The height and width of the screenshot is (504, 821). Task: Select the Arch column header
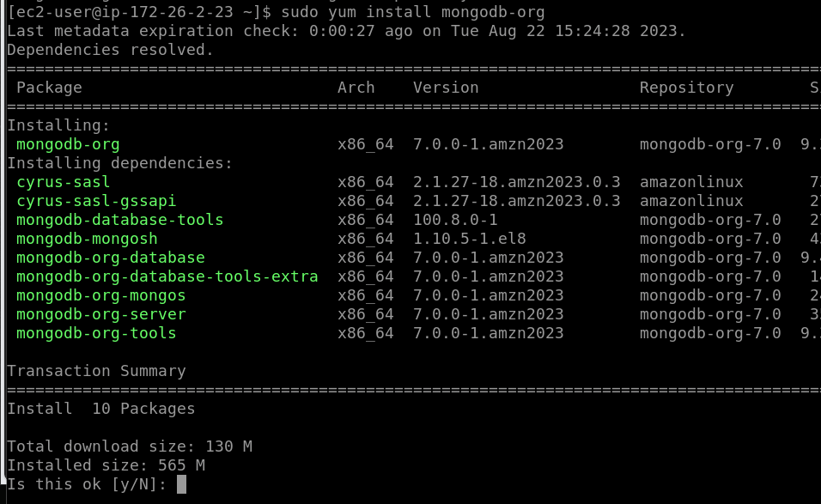(356, 87)
